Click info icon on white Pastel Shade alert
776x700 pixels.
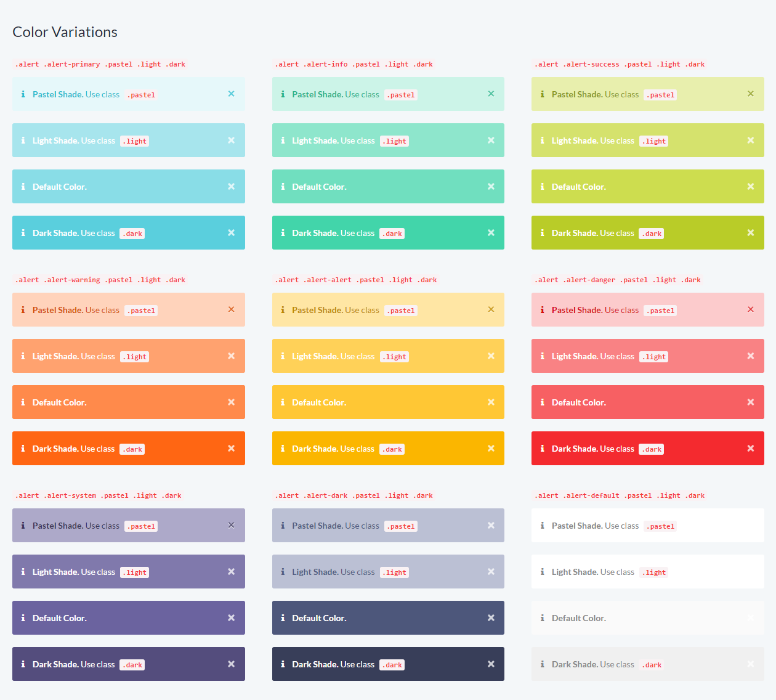543,526
